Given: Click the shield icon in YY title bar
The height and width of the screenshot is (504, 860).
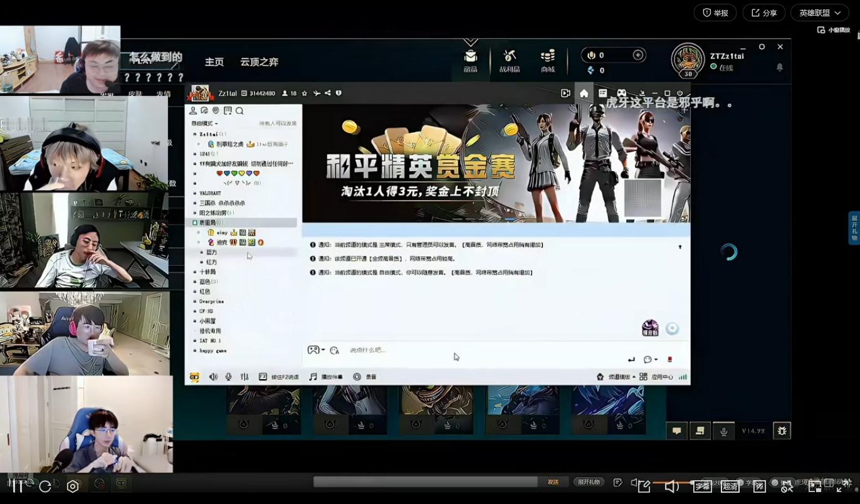Looking at the screenshot, I should 338,93.
